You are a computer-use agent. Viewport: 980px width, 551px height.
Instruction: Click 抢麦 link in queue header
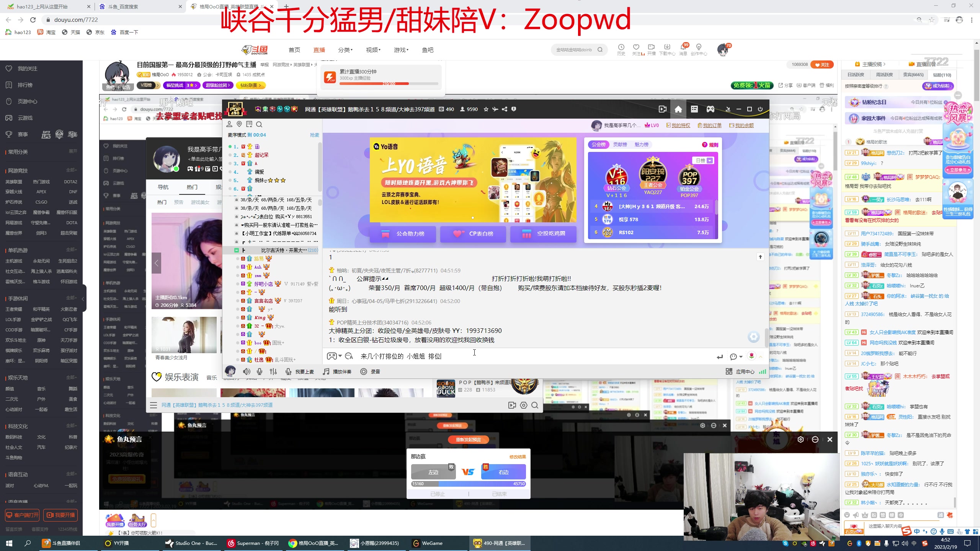tap(314, 135)
